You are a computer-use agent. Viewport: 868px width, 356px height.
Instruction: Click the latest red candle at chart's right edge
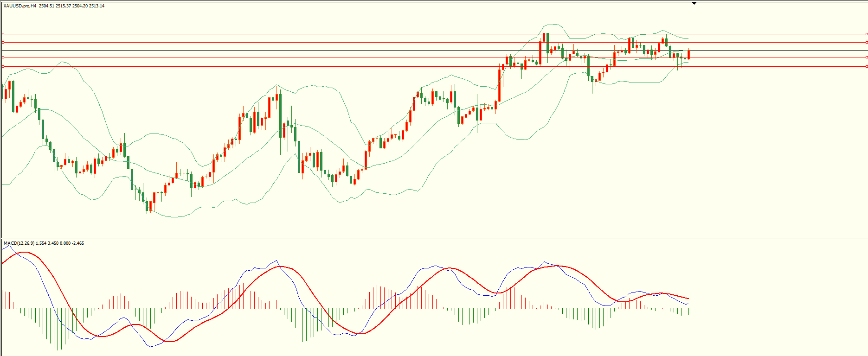coord(689,55)
